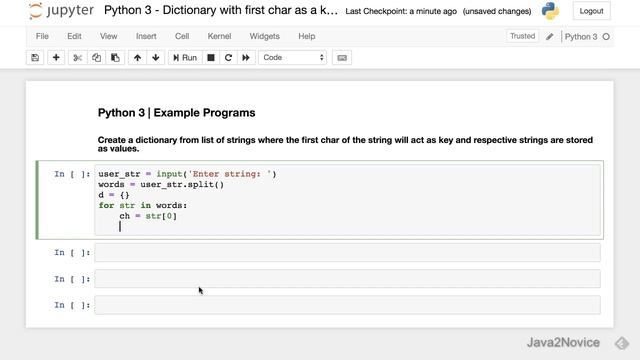
Task: Click the Last Checkpoint status text
Action: click(401, 11)
